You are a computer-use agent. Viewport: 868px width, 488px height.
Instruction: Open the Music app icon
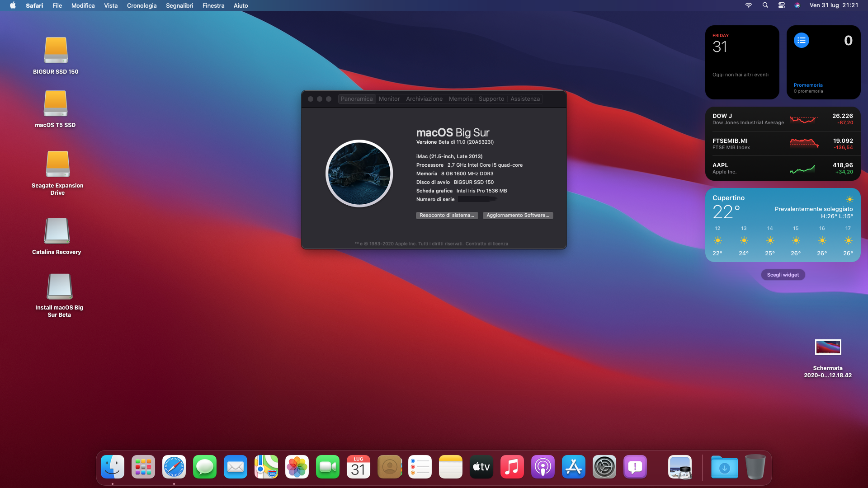point(512,467)
